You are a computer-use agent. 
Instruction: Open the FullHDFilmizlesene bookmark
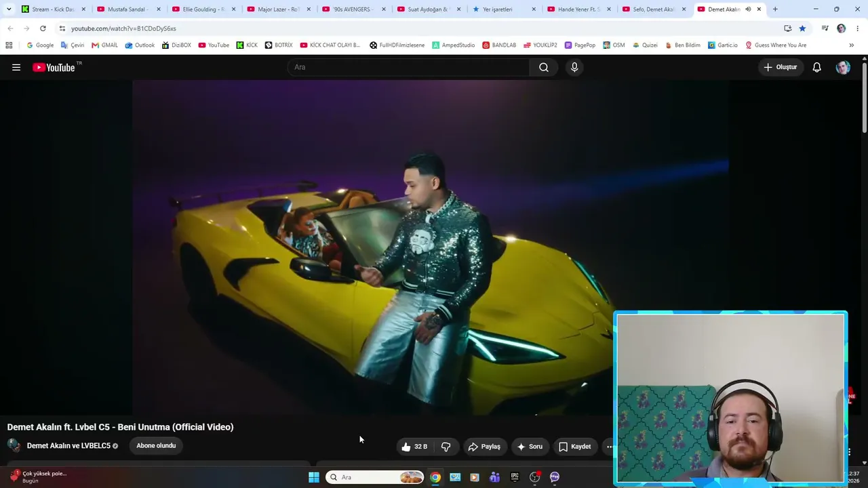397,45
